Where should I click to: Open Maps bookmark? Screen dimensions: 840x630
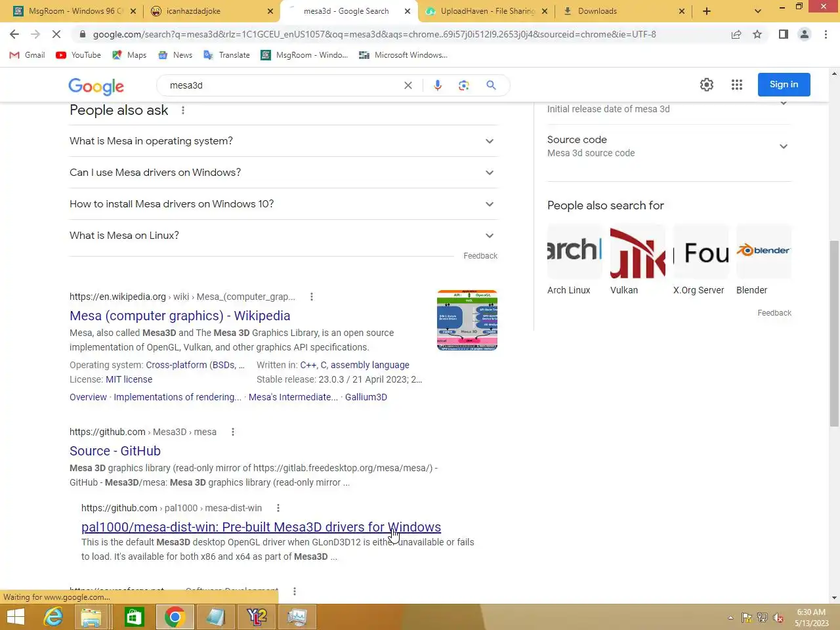coord(129,55)
